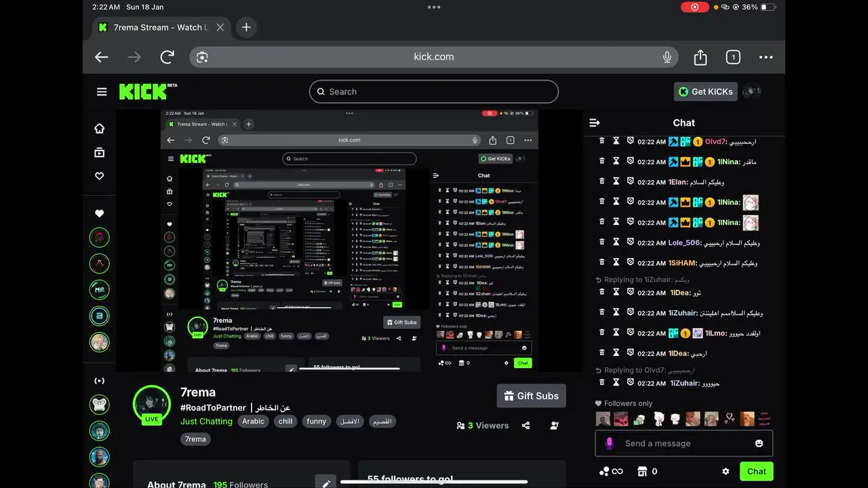868x488 pixels.
Task: Select the 7rema Stream browser tab
Action: point(161,27)
